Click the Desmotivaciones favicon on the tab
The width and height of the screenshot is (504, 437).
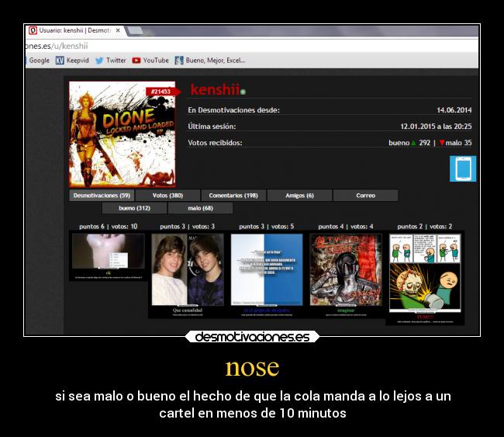pyautogui.click(x=33, y=30)
